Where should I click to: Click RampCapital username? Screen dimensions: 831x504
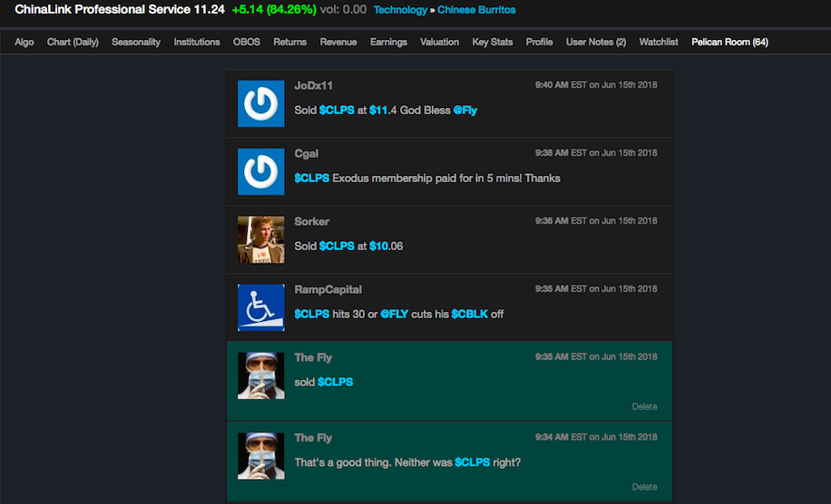pyautogui.click(x=328, y=289)
